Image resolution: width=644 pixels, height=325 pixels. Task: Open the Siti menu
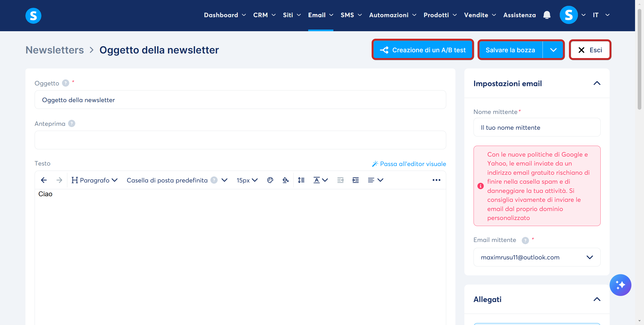pos(292,15)
